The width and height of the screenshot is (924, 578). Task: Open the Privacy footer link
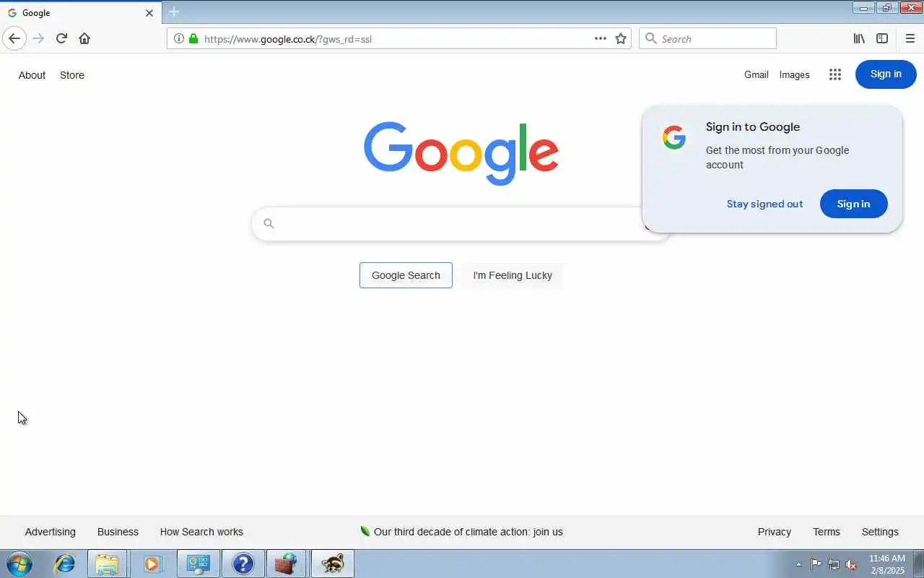point(775,532)
